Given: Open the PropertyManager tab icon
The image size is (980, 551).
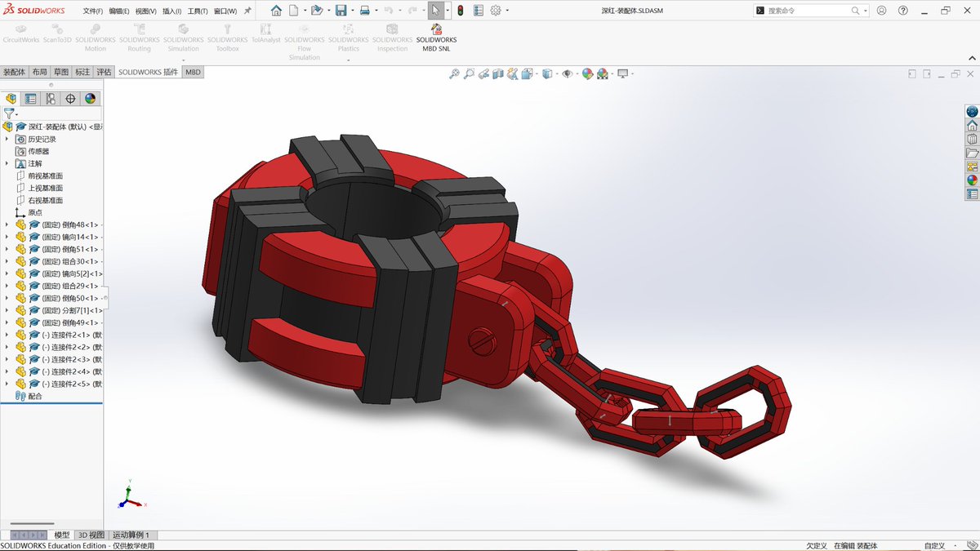Looking at the screenshot, I should [31, 99].
